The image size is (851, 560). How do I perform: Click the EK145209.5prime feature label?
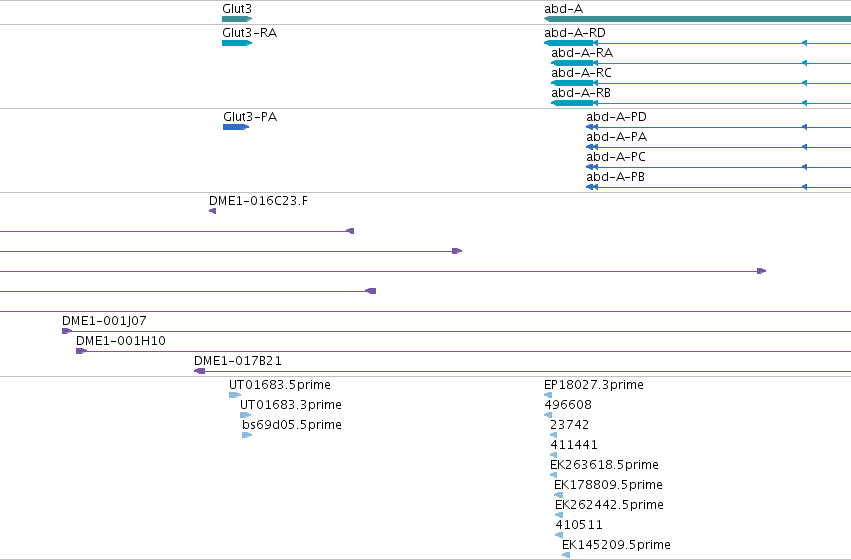(x=616, y=545)
